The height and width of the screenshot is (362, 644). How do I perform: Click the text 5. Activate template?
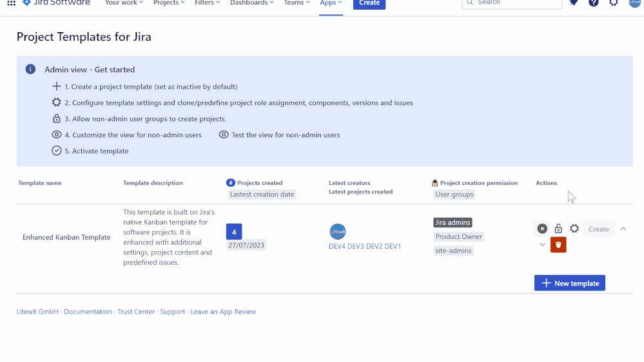point(97,151)
